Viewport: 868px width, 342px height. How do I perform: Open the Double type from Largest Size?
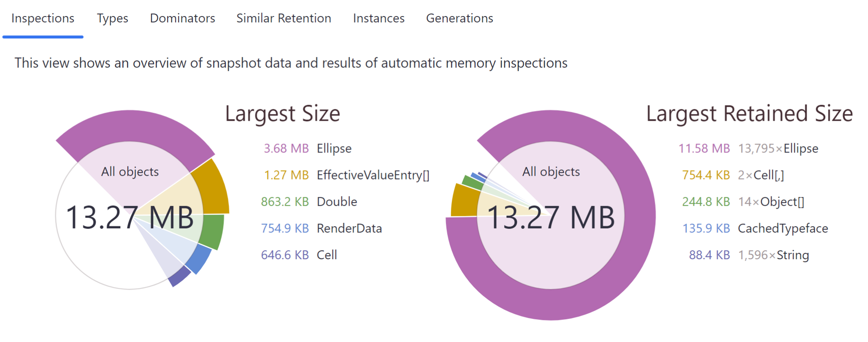click(336, 201)
